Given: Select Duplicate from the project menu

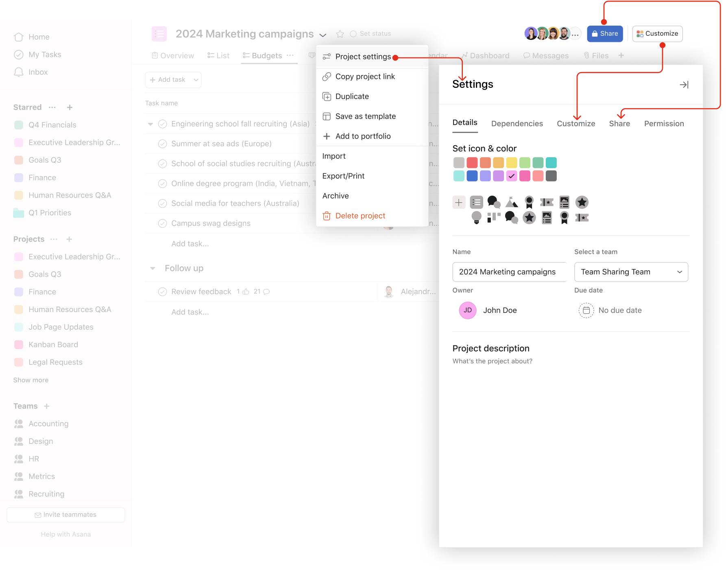Looking at the screenshot, I should point(352,96).
